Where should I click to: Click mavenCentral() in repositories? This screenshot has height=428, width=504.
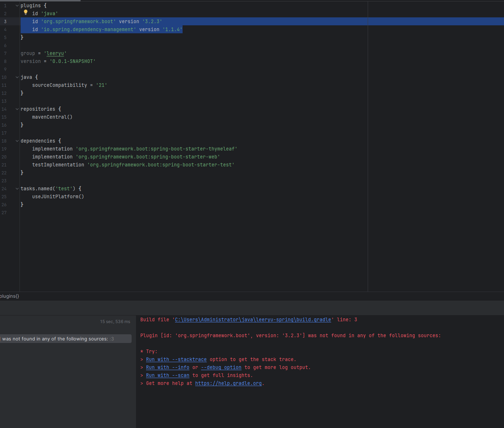point(52,117)
